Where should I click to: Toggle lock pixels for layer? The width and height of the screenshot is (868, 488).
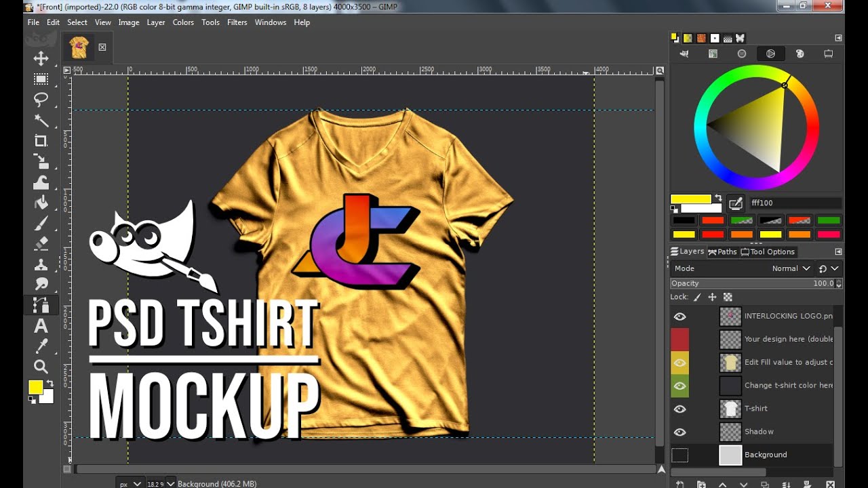tap(697, 297)
